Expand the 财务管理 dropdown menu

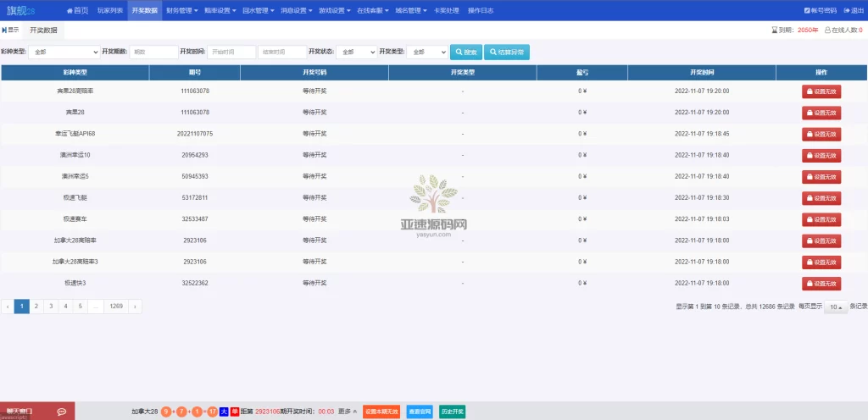(x=181, y=10)
